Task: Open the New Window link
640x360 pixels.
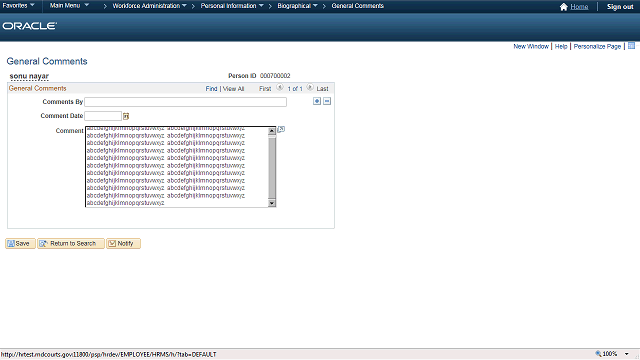Action: (531, 47)
